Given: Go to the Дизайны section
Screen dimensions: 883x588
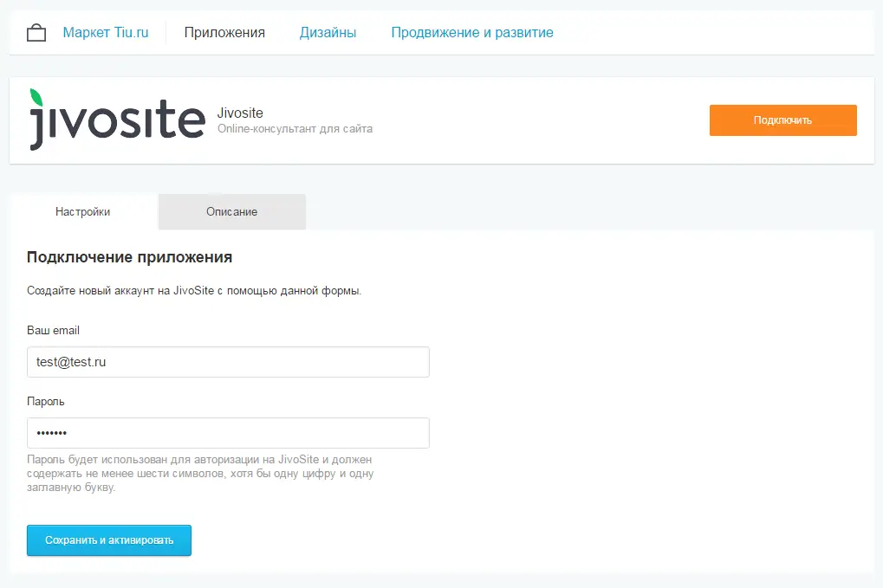Looking at the screenshot, I should pyautogui.click(x=328, y=33).
